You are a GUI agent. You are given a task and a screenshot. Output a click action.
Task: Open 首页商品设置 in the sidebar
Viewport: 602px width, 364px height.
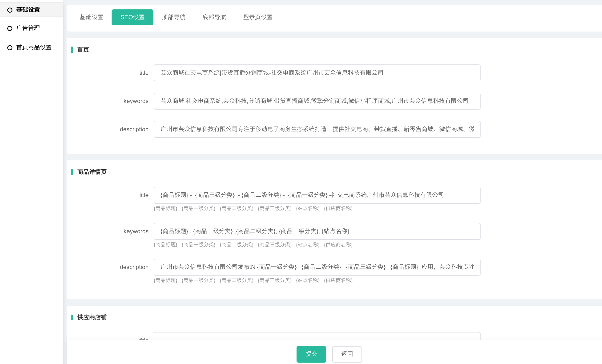[x=34, y=47]
